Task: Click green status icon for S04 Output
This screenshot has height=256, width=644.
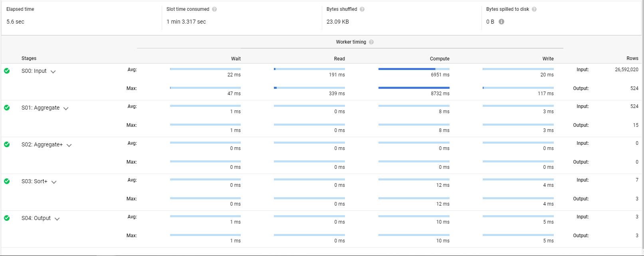Action: pyautogui.click(x=7, y=218)
